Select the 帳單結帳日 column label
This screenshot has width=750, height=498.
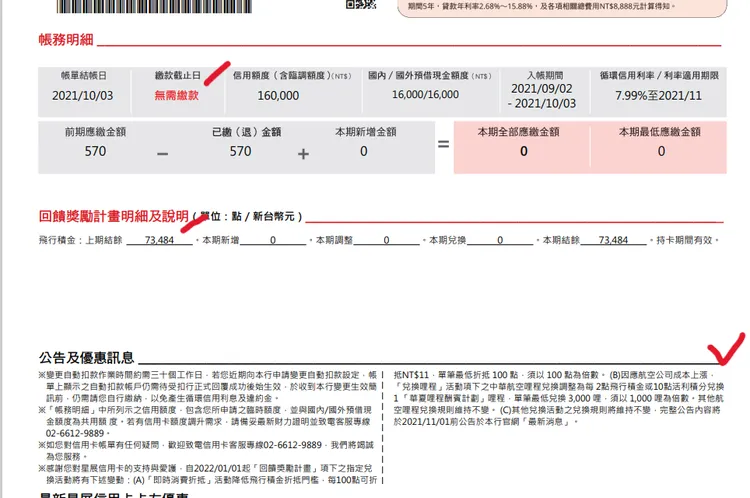pos(84,76)
